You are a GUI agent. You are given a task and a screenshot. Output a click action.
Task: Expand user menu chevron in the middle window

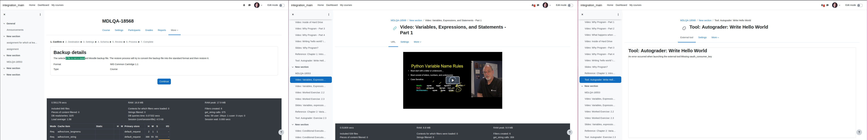point(550,5)
